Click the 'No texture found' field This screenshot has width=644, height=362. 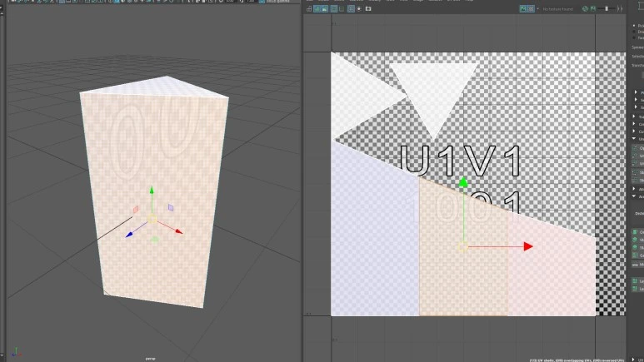coord(558,9)
